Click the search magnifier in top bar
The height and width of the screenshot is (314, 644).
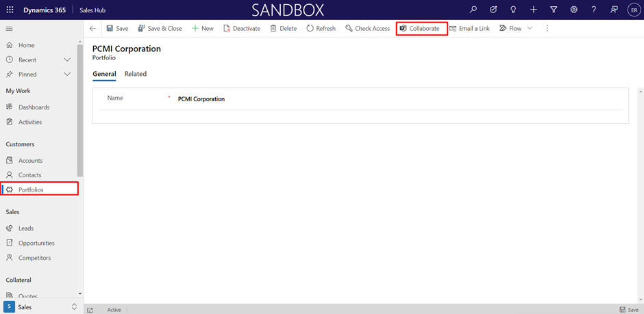click(x=473, y=10)
